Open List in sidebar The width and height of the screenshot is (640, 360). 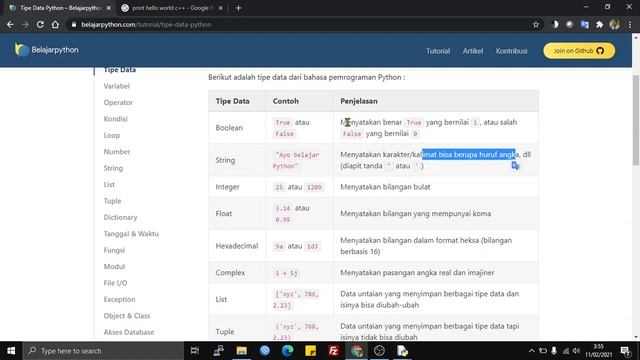pyautogui.click(x=109, y=184)
